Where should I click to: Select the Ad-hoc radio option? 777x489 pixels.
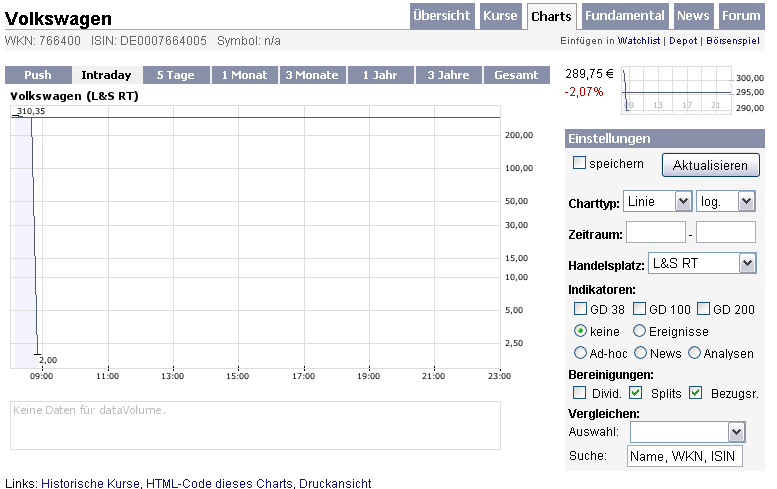point(580,352)
